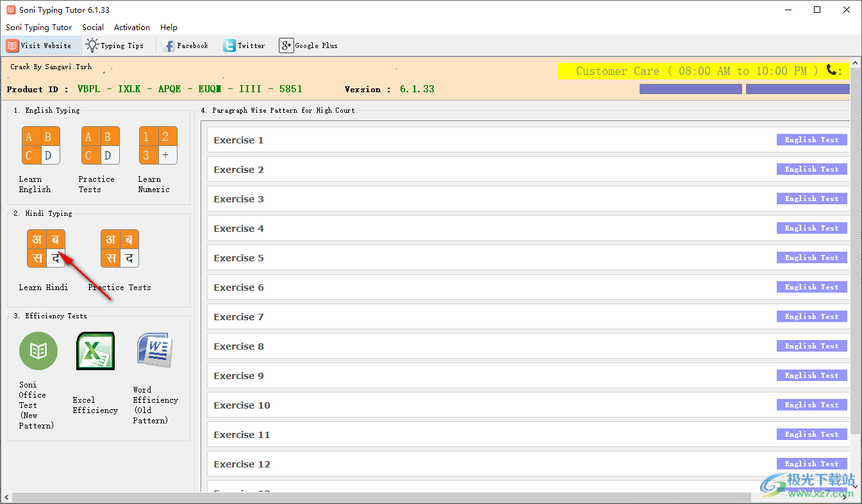This screenshot has width=862, height=504.
Task: Click the Twitter toolbar button
Action: point(244,45)
